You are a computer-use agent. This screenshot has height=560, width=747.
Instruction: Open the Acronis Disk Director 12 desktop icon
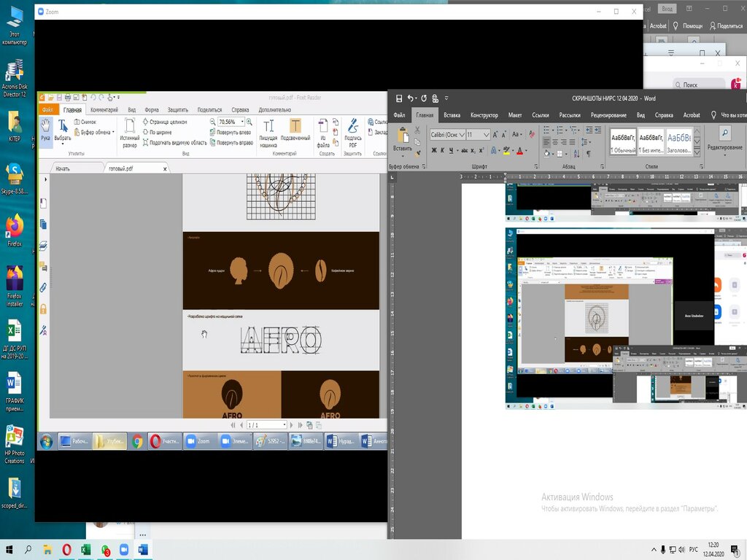click(x=15, y=79)
